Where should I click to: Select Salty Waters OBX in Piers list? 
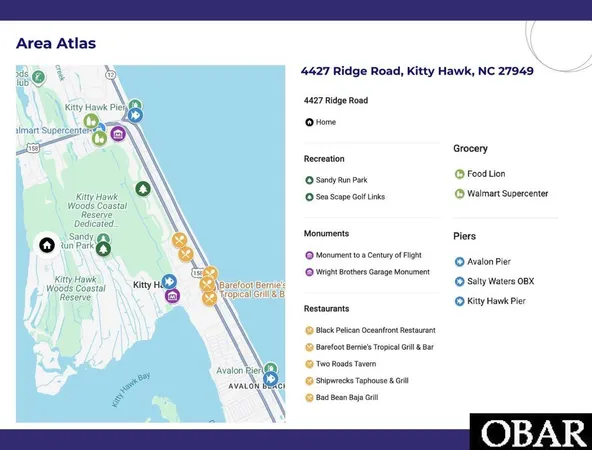[494, 282]
